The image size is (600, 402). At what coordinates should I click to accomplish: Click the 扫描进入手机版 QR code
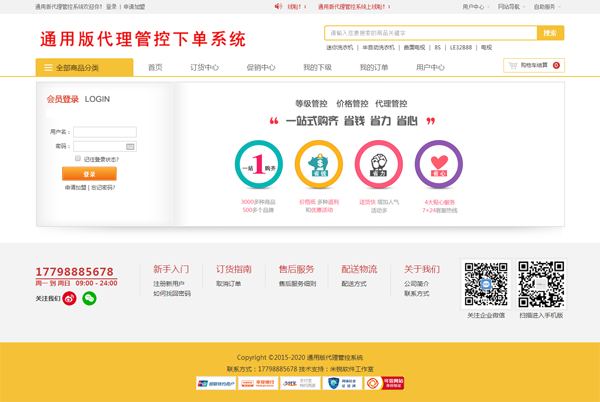click(541, 284)
